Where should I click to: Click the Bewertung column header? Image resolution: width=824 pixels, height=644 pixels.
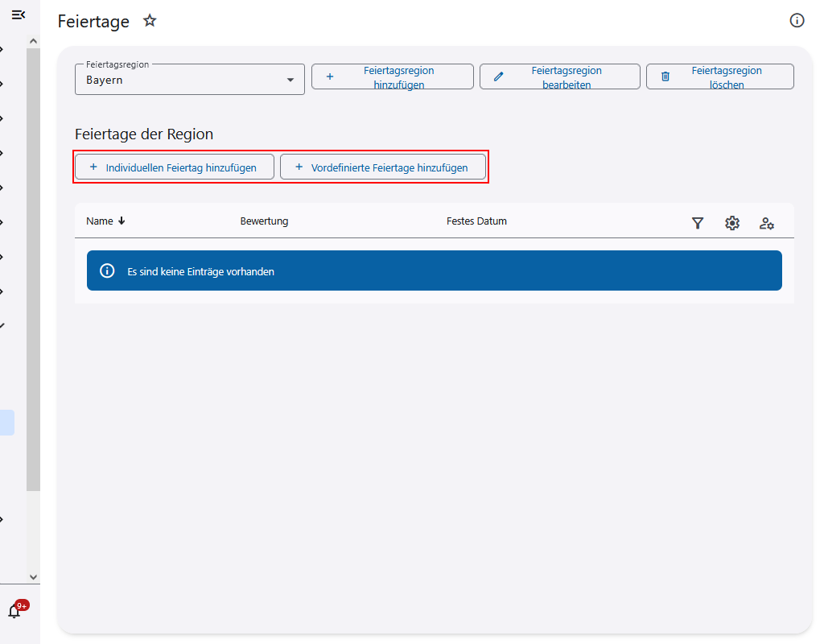pyautogui.click(x=264, y=221)
